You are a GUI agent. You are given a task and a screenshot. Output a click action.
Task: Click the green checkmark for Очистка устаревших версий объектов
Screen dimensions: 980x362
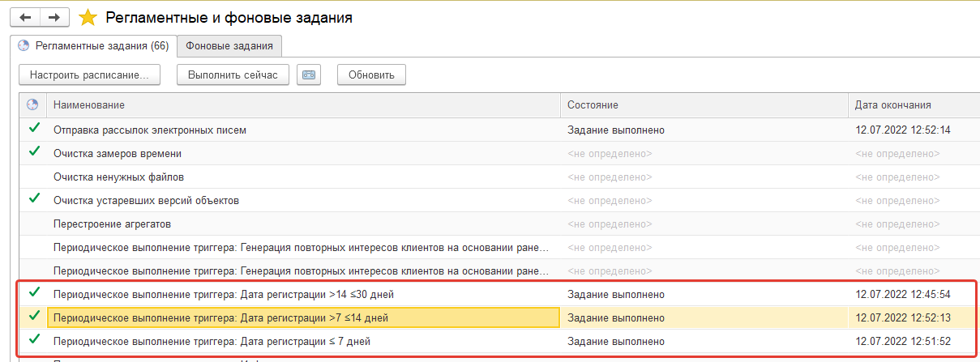(x=33, y=199)
